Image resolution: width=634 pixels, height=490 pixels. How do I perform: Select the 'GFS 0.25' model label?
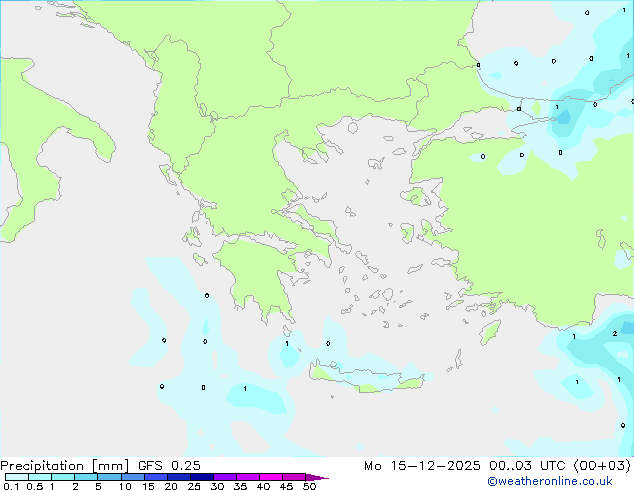pyautogui.click(x=169, y=466)
